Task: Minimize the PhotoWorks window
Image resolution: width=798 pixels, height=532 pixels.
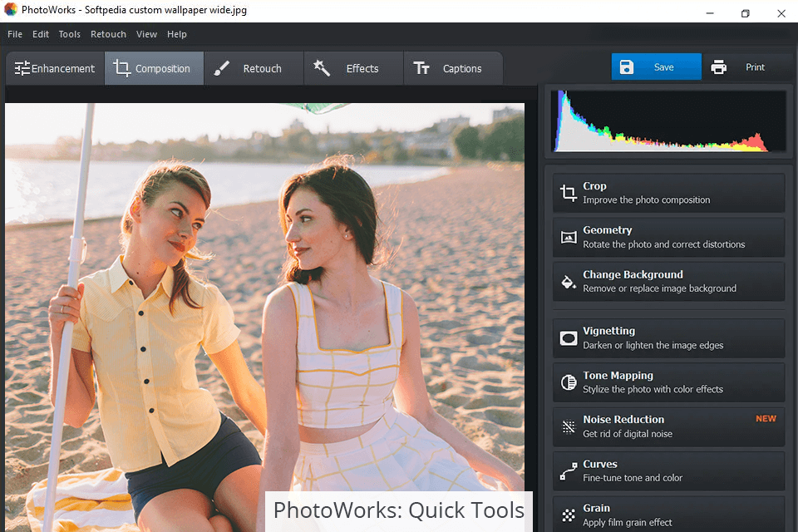Action: coord(710,13)
